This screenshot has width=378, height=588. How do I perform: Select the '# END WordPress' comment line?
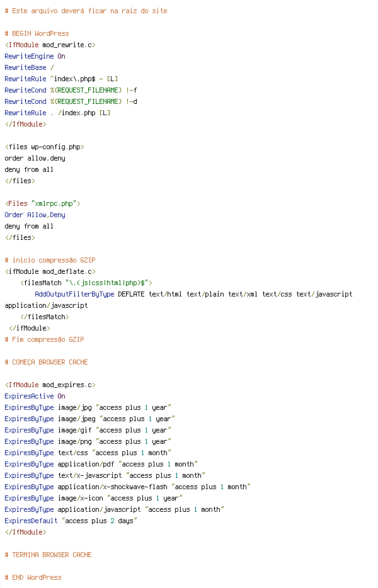point(33,577)
